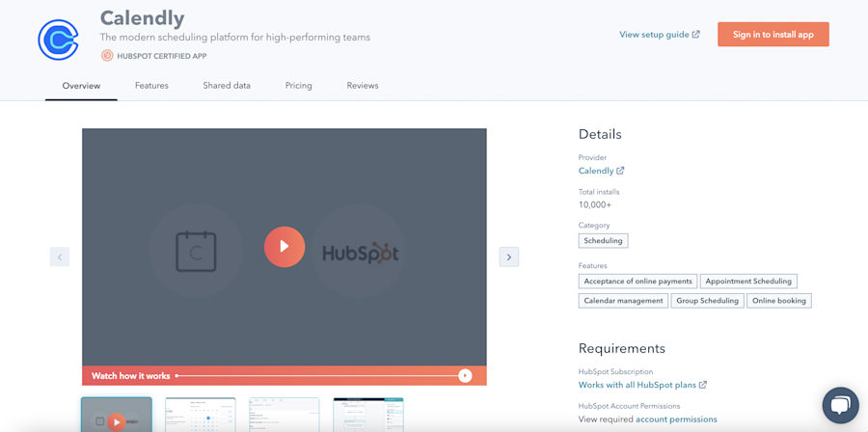Image resolution: width=868 pixels, height=432 pixels.
Task: Show the previous carousel slide
Action: point(60,256)
